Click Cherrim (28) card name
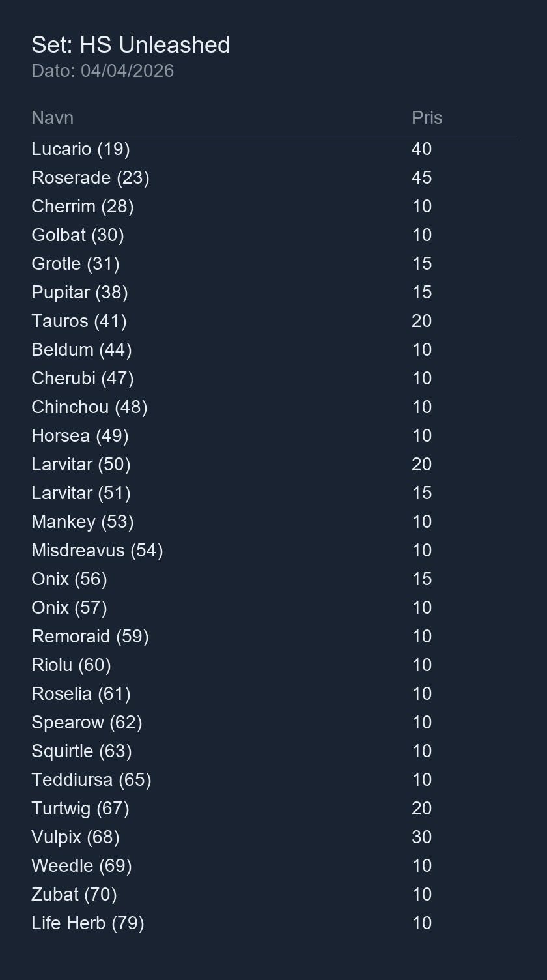547x980 pixels. point(83,207)
